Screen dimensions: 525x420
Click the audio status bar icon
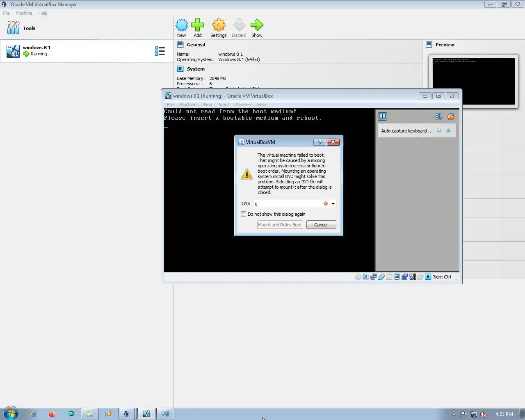[x=365, y=277]
